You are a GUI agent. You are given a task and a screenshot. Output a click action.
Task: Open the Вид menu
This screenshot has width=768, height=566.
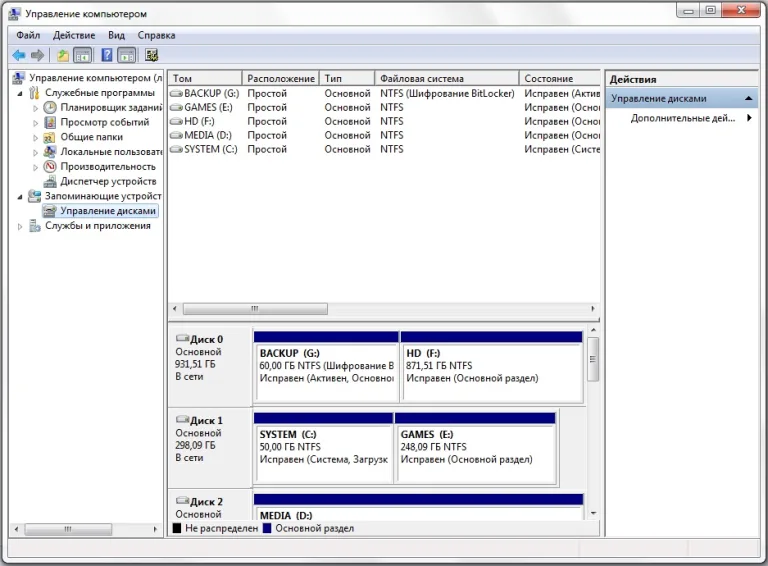click(117, 35)
